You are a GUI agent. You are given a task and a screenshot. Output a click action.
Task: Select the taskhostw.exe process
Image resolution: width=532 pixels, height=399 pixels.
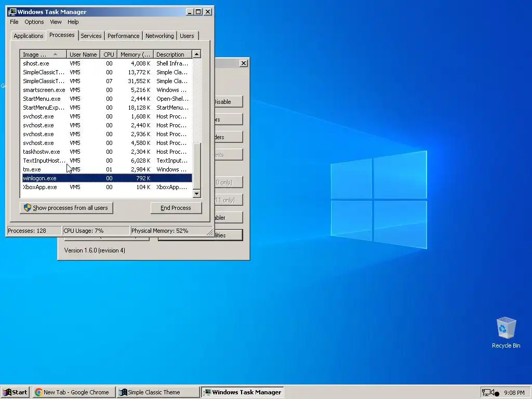(107, 152)
